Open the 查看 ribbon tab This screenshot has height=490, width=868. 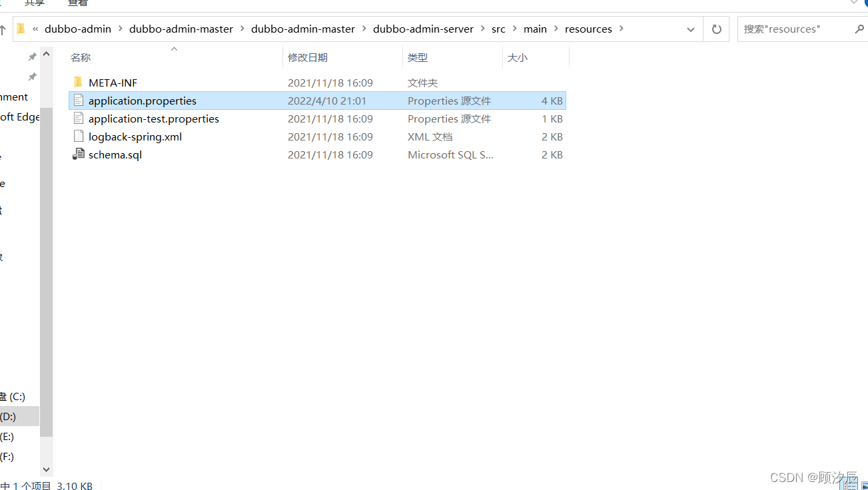[x=78, y=3]
